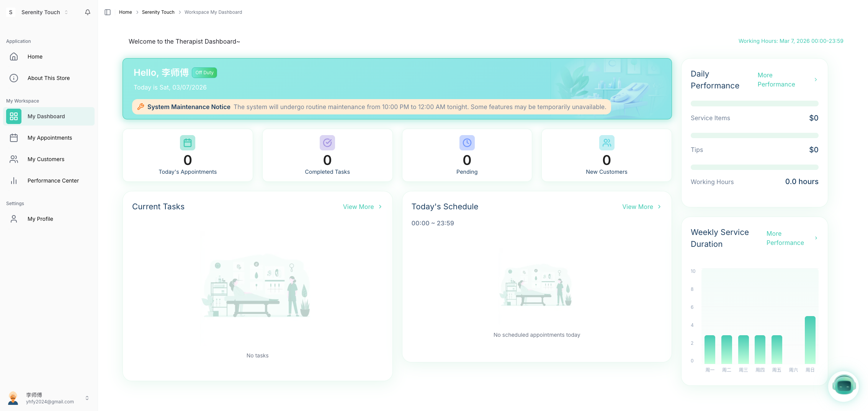Image resolution: width=868 pixels, height=411 pixels.
Task: Go to Performance Center in sidebar
Action: (x=53, y=181)
